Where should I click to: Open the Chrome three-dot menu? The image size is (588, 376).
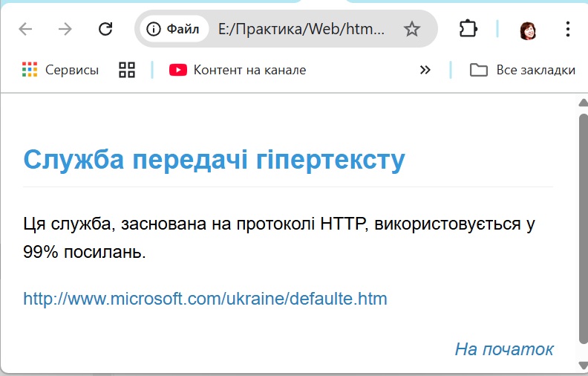pos(568,29)
